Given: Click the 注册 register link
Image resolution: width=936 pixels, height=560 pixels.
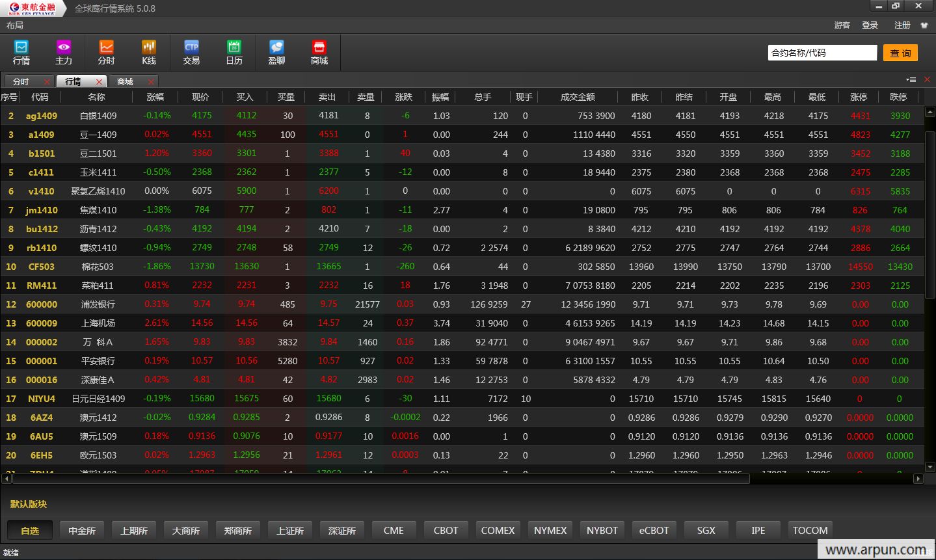Looking at the screenshot, I should tap(902, 25).
